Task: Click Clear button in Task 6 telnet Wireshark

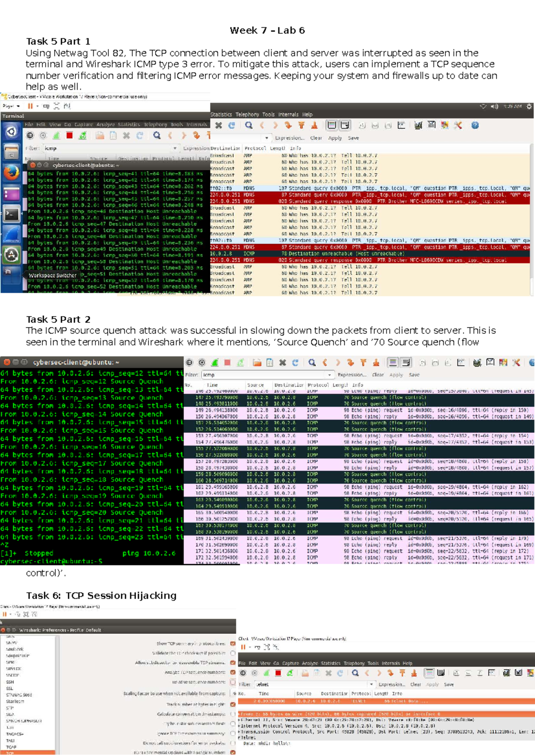Action: (x=416, y=684)
